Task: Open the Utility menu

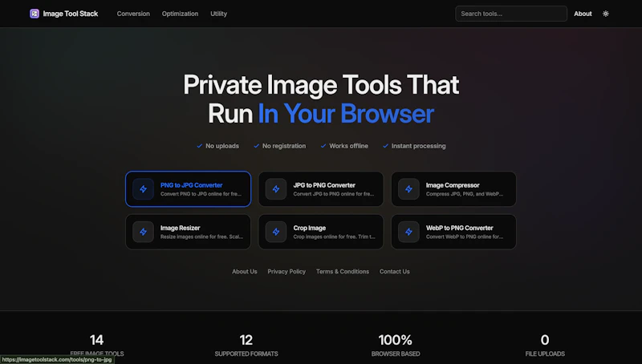Action: [218, 14]
